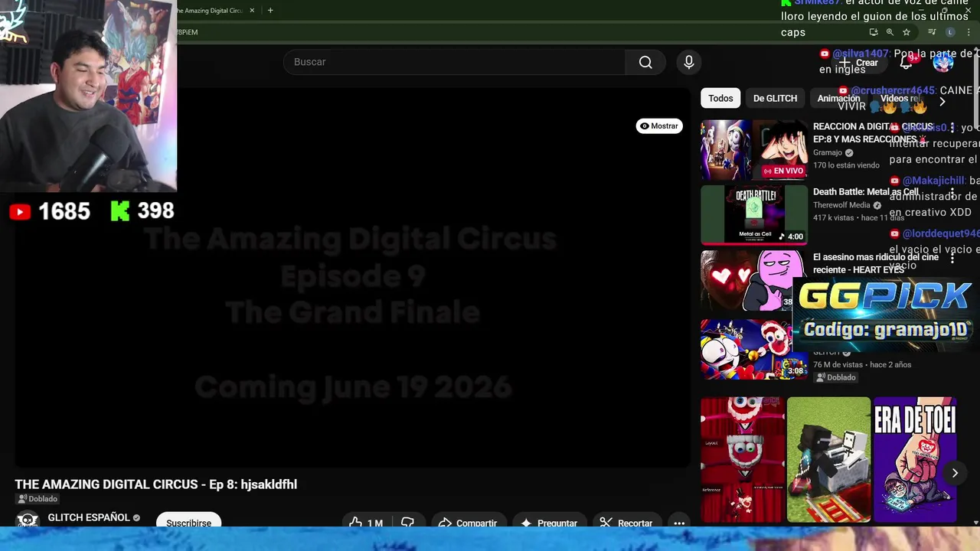Select the Todos filter chip
The image size is (980, 551).
[x=720, y=98]
